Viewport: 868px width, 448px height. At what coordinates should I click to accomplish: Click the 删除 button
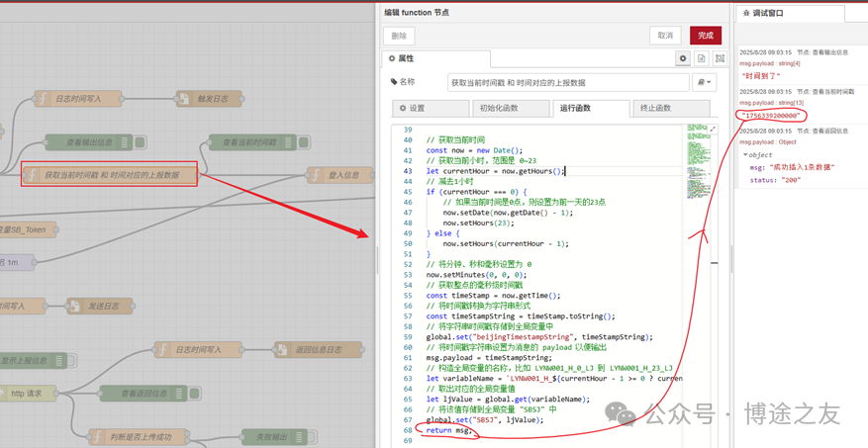399,36
